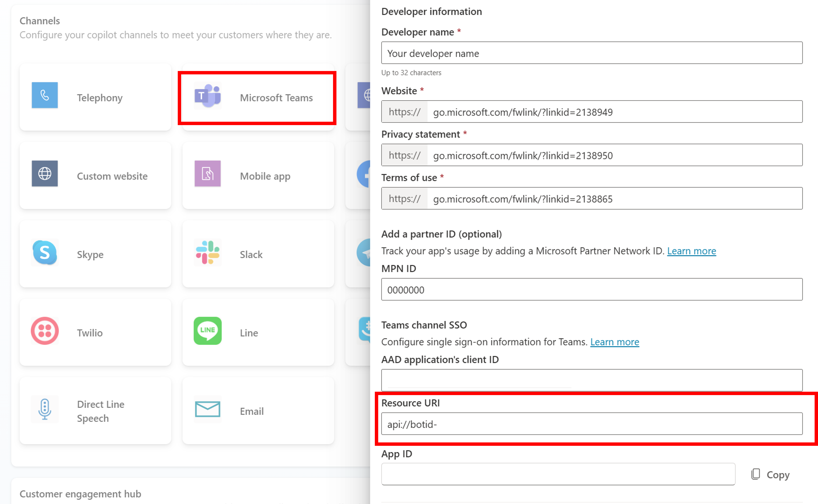Click the Slack channel icon
This screenshot has height=504, width=818.
[207, 254]
